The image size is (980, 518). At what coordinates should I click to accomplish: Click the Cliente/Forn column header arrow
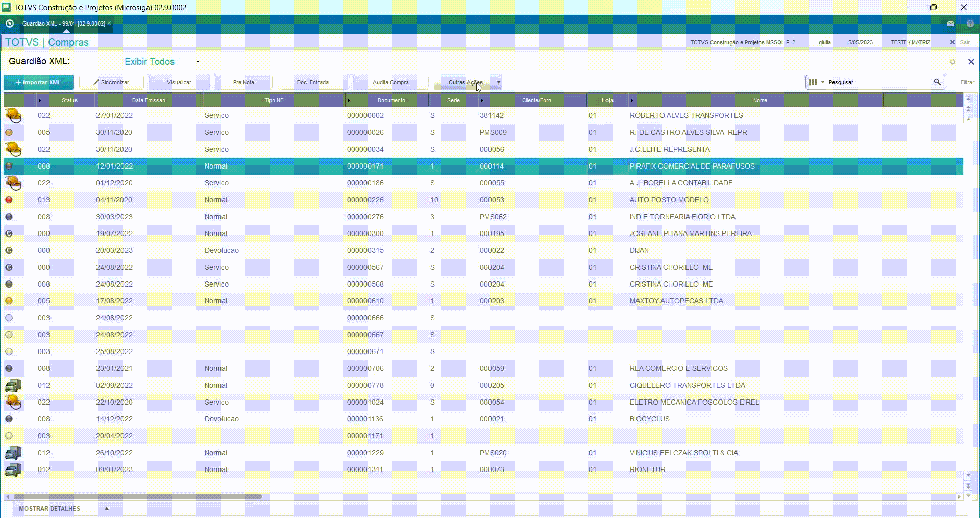pyautogui.click(x=481, y=100)
